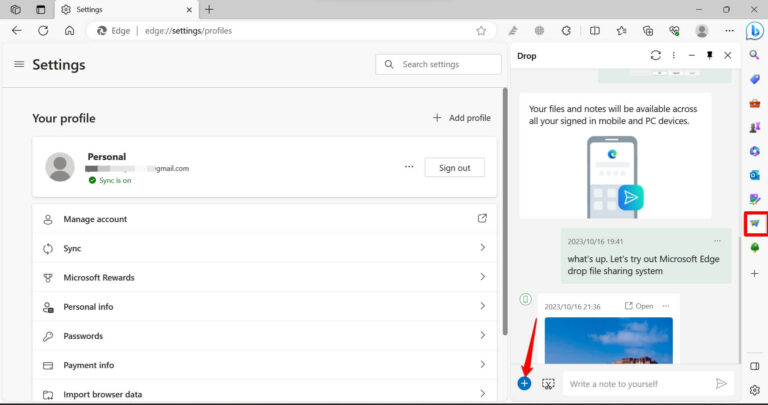
Task: Select the Settings tab
Action: [x=127, y=9]
